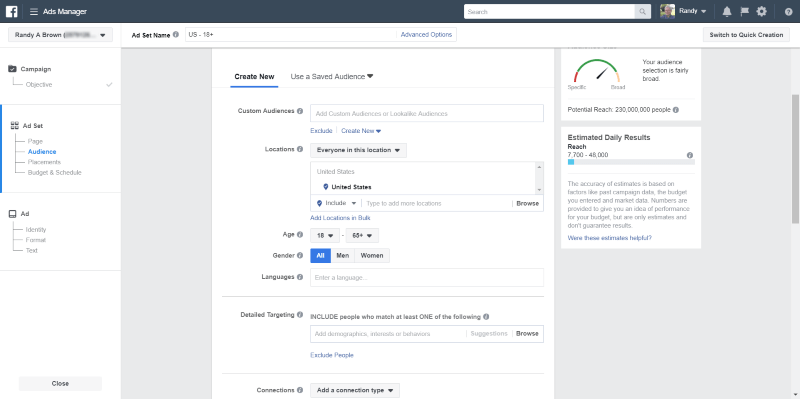800x399 pixels.
Task: Click Were these estimates helpful link
Action: pos(609,238)
